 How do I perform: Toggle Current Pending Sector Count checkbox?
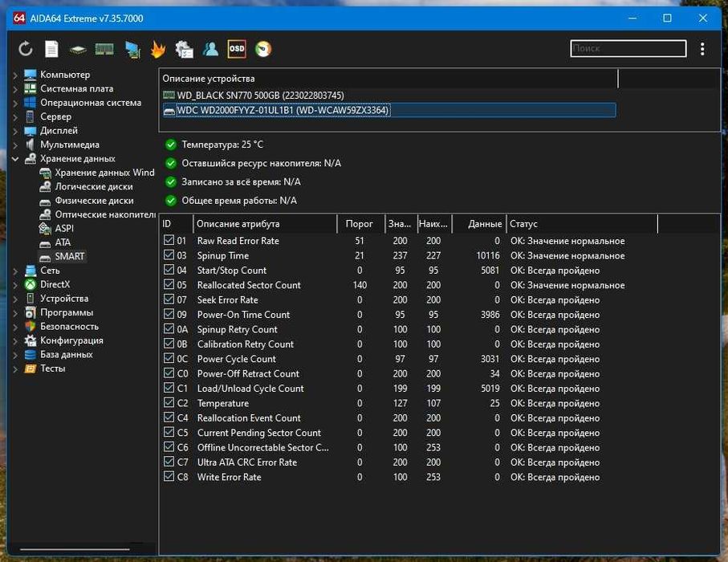[x=169, y=432]
